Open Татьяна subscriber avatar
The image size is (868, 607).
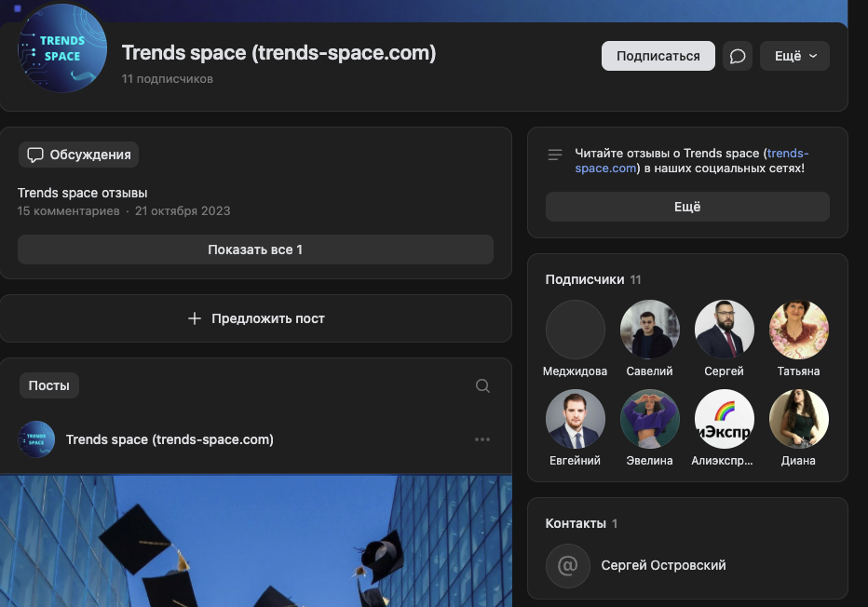[x=799, y=330]
